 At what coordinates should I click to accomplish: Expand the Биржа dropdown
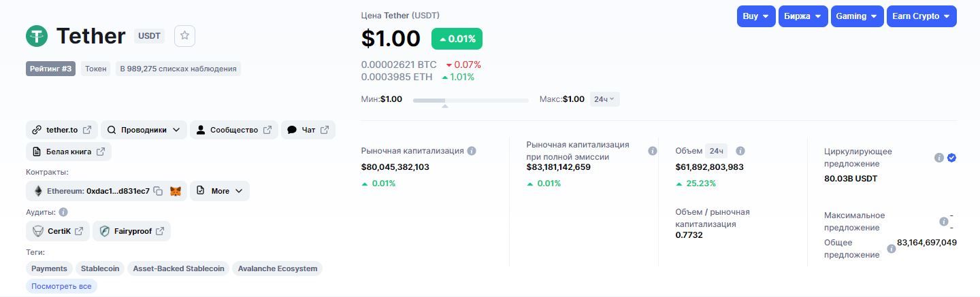(802, 16)
